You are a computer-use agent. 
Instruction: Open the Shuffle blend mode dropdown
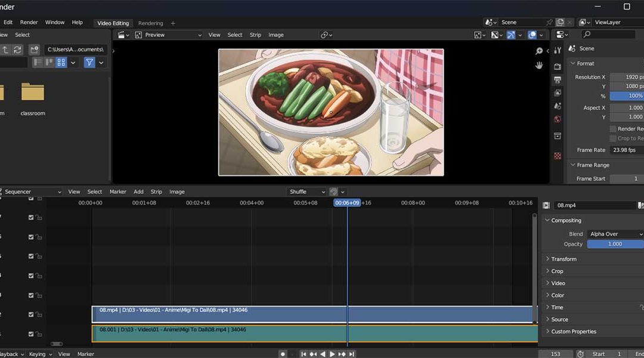coord(306,192)
